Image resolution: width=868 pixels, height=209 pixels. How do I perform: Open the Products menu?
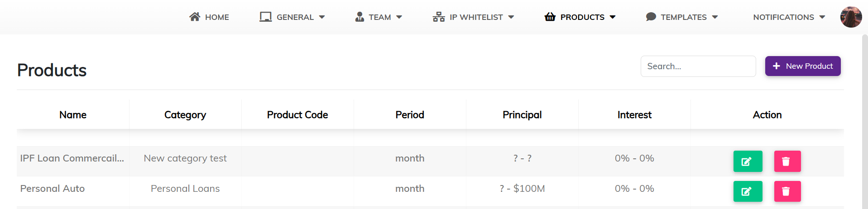[x=582, y=17]
